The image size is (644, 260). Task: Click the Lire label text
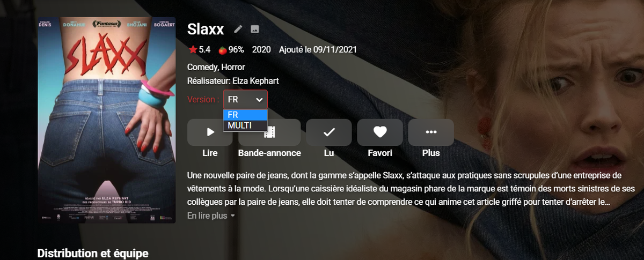pyautogui.click(x=210, y=153)
